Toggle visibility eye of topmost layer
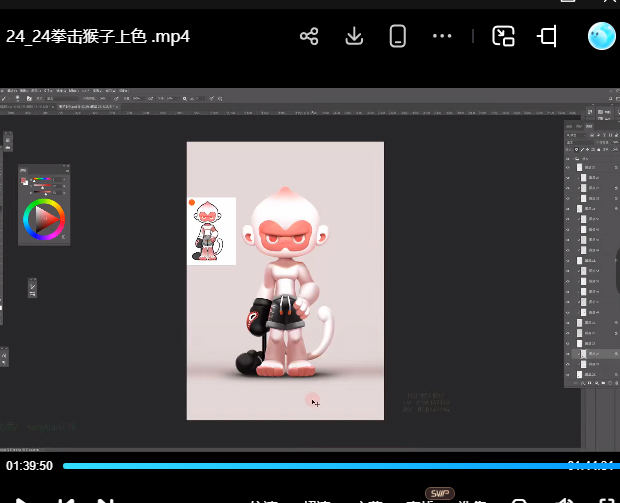The width and height of the screenshot is (620, 503). 568,158
